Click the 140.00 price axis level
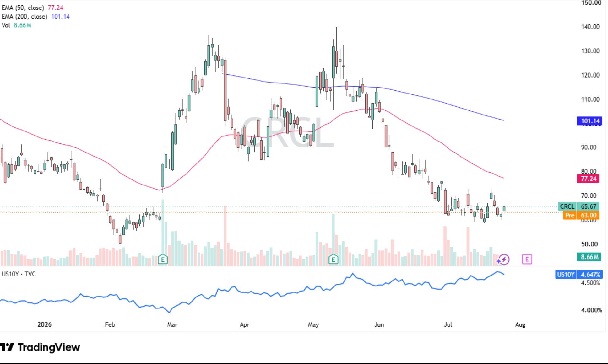Screen dimensions: 608x364 (590, 27)
